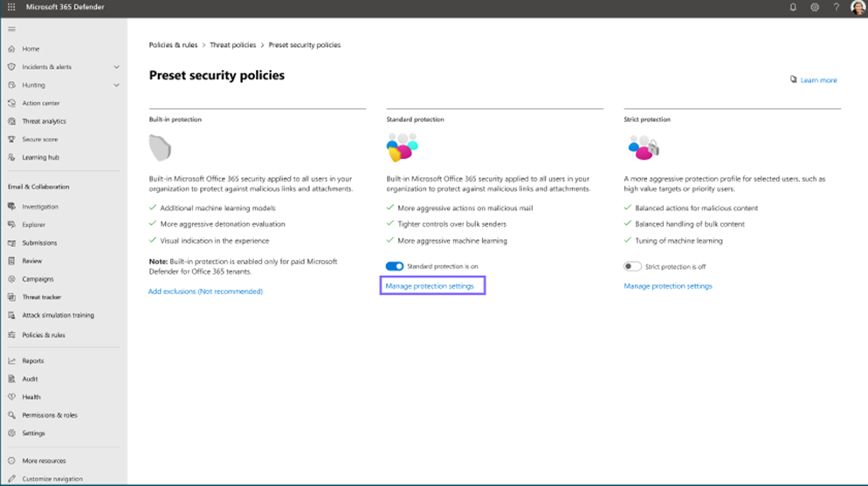Click the Strict protection lock illustration
This screenshot has width=868, height=486.
click(644, 147)
